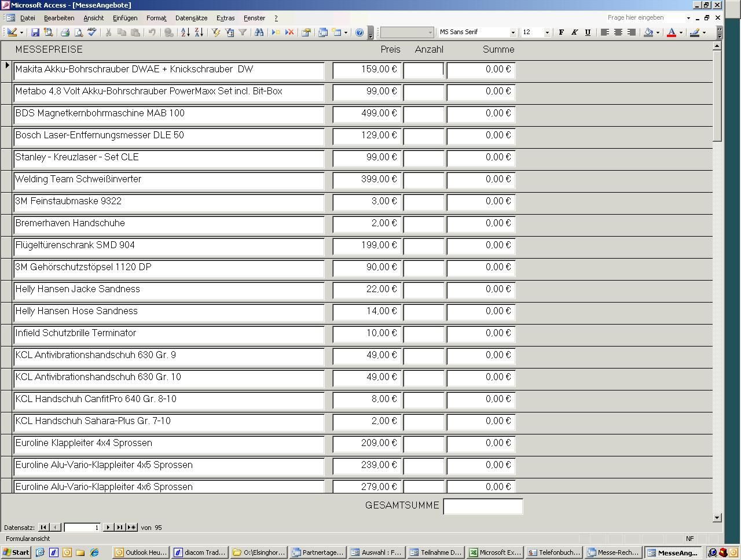Open the Datensätze menu
This screenshot has width=741, height=560.
pos(191,18)
